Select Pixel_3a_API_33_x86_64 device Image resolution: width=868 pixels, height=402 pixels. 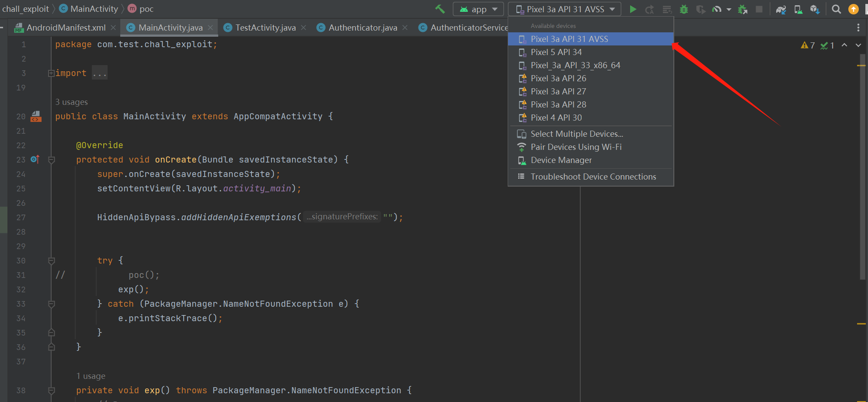[x=590, y=65]
